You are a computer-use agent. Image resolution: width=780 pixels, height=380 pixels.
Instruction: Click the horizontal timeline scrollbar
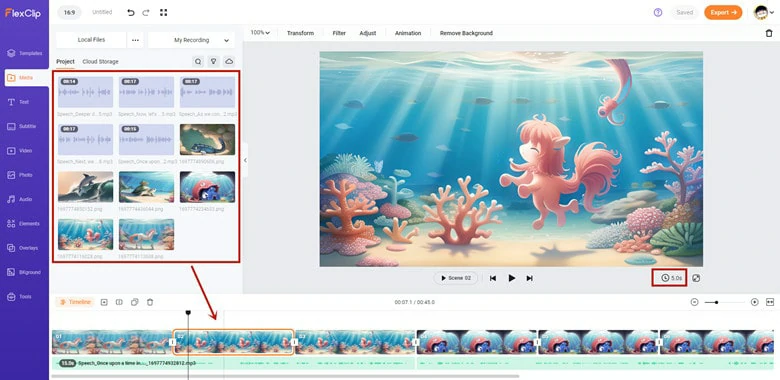(286, 377)
